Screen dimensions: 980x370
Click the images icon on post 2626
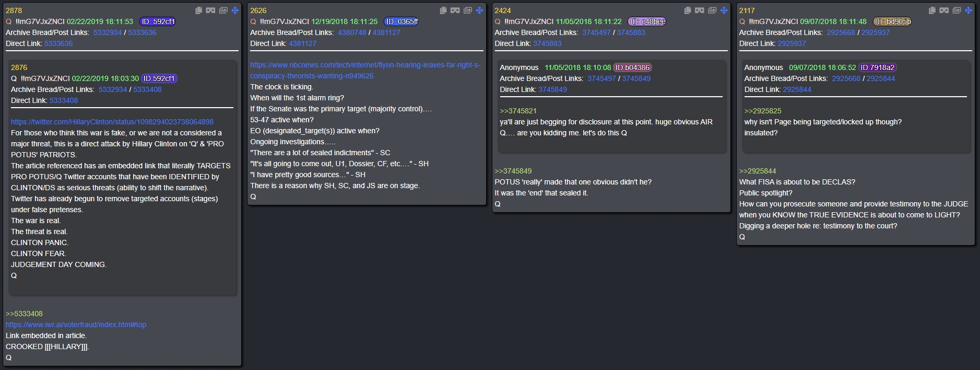click(468, 10)
